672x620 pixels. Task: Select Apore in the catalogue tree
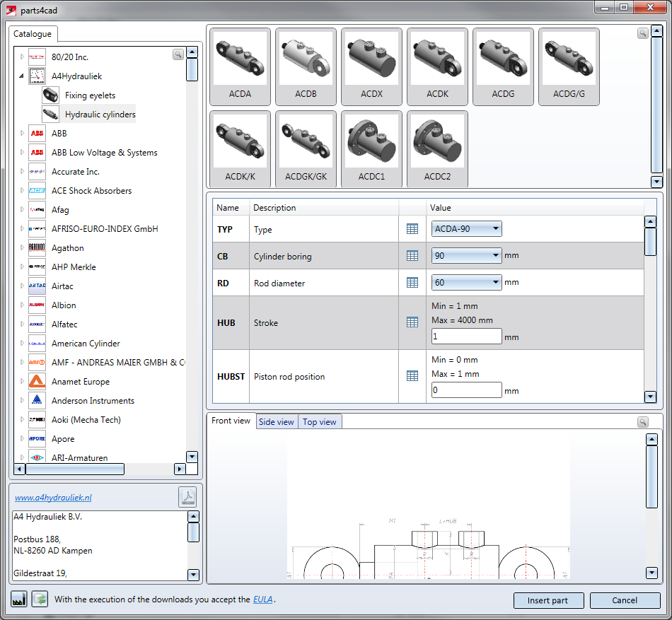pyautogui.click(x=63, y=439)
